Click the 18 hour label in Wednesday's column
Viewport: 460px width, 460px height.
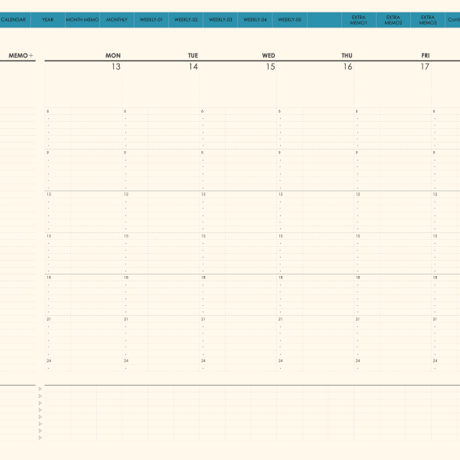(x=203, y=277)
